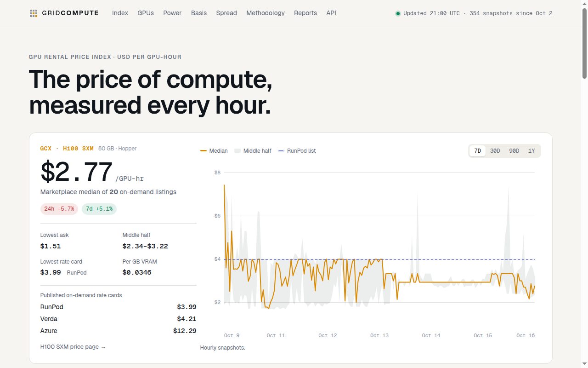
Task: Click the page's vertical scrollbar thumb
Action: (x=585, y=42)
